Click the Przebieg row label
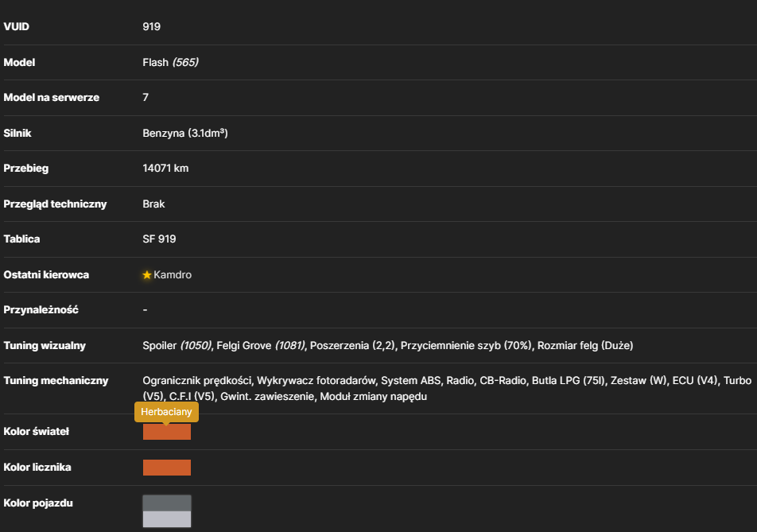The width and height of the screenshot is (757, 532). pyautogui.click(x=26, y=169)
